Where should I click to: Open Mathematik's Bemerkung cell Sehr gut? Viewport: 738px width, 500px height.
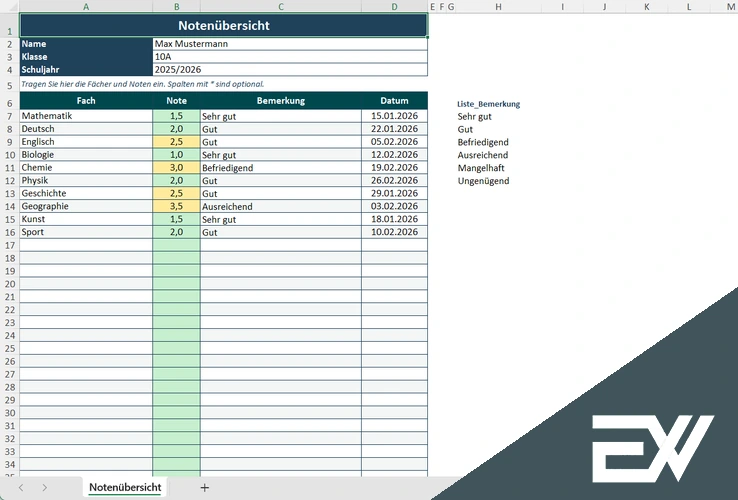(x=281, y=116)
